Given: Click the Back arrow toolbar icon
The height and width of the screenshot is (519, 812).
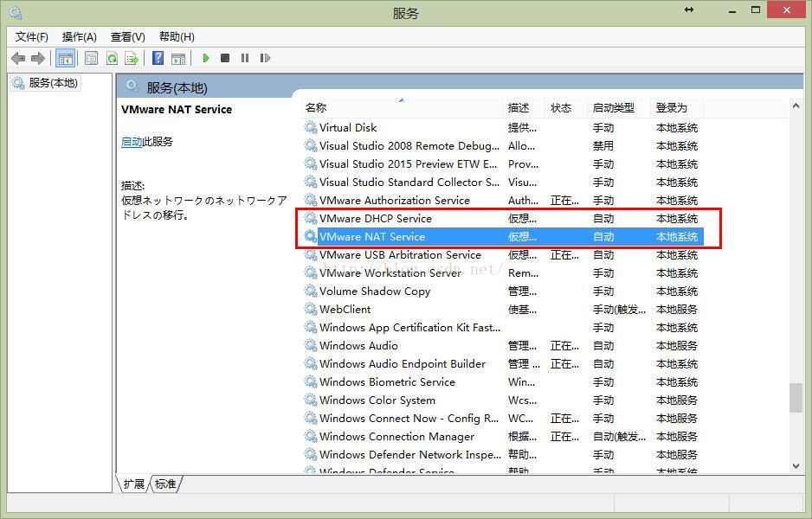Looking at the screenshot, I should [x=18, y=58].
